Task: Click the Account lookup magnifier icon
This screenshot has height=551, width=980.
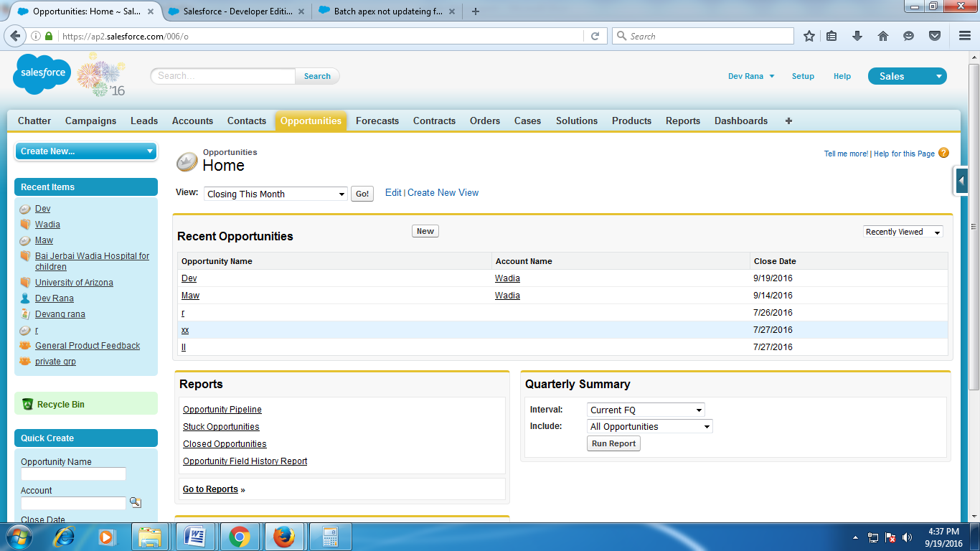Action: 135,503
